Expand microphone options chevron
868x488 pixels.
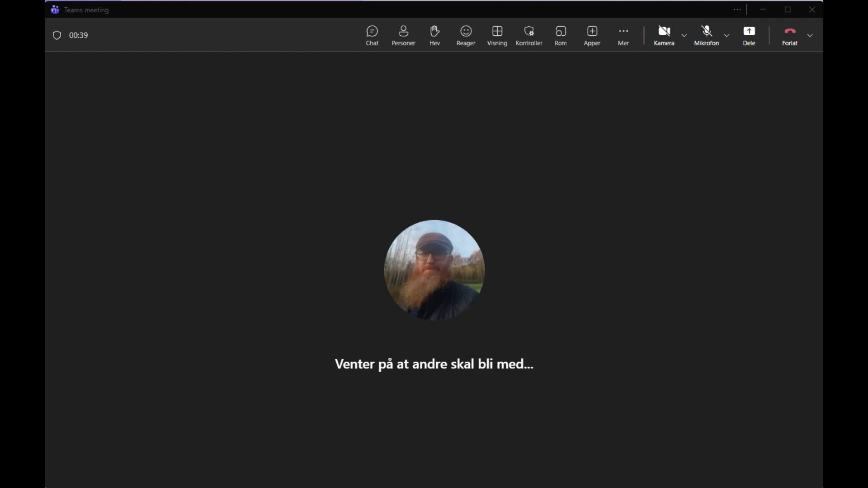726,35
